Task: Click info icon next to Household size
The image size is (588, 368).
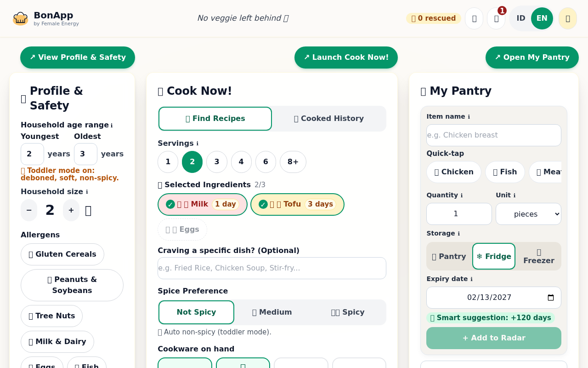Action: pos(87,192)
